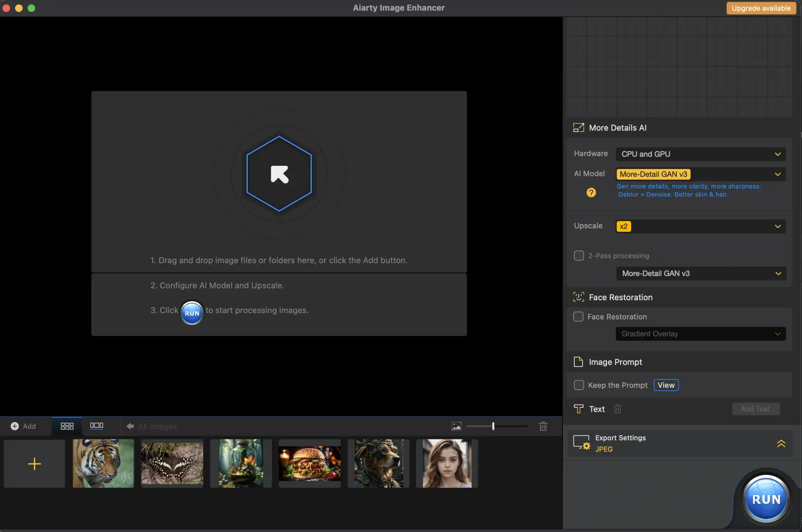Click the thumbnail size image icon

coord(457,426)
